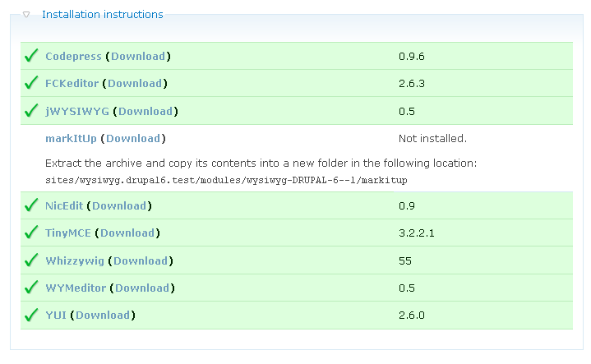Click the green checkmark beside NicEdit
The image size is (591, 364).
(x=31, y=205)
